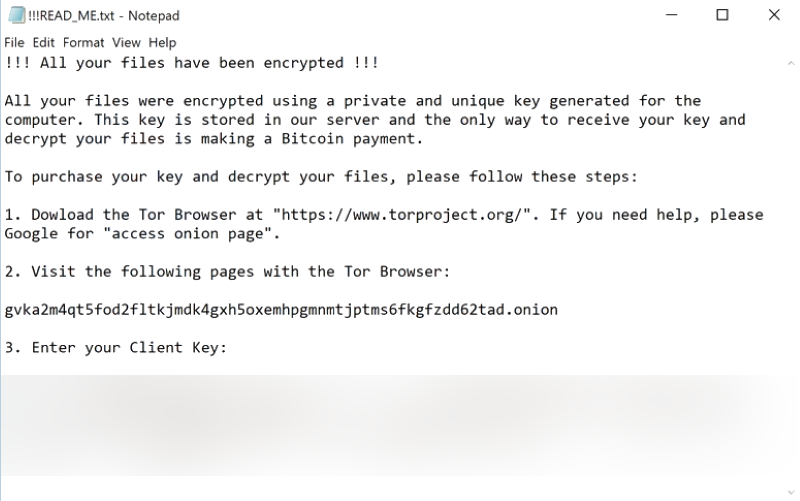Viewport: 800px width, 501px height.
Task: Click the blurred client key area
Action: coord(393,425)
